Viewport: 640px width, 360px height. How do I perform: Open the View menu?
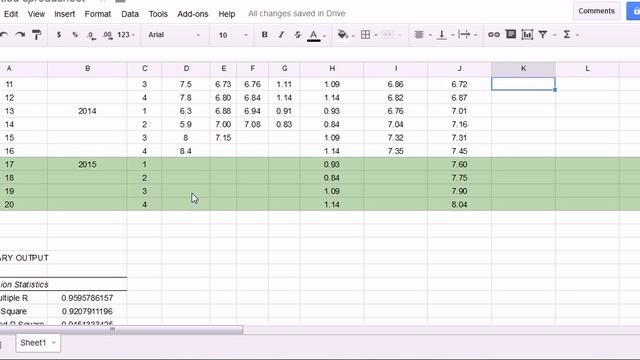coord(36,14)
